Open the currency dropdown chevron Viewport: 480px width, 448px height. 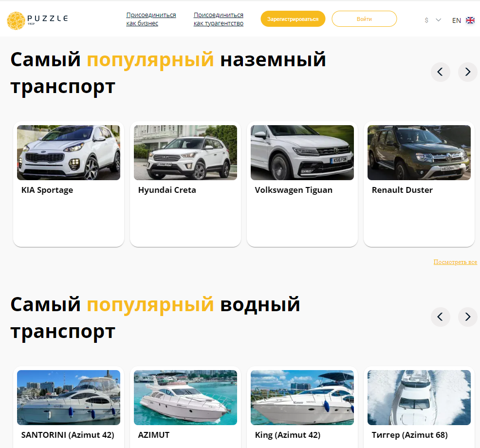438,20
